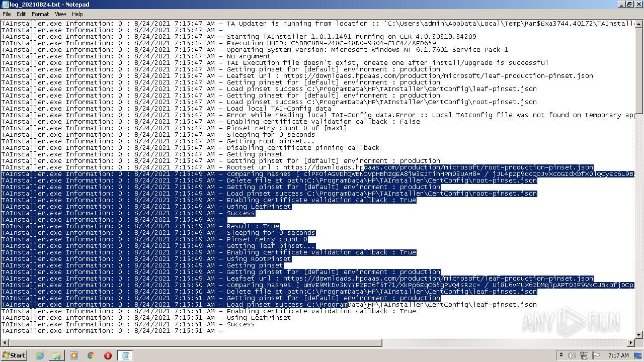Viewport: 644px width, 362px height.
Task: Click the 'Result : True' line
Action: [140, 226]
